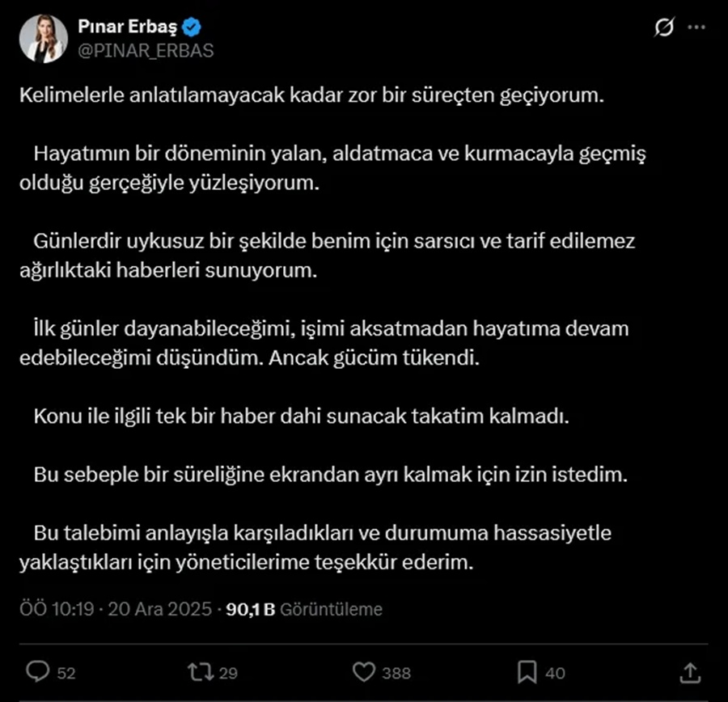Click the Grok icon in the post header
Image resolution: width=728 pixels, height=702 pixels.
tap(663, 27)
